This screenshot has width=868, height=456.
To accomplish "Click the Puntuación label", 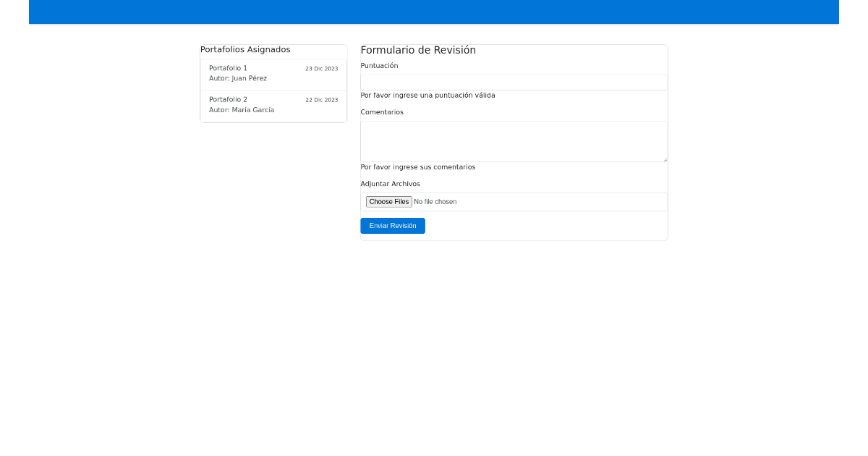I will tap(379, 66).
